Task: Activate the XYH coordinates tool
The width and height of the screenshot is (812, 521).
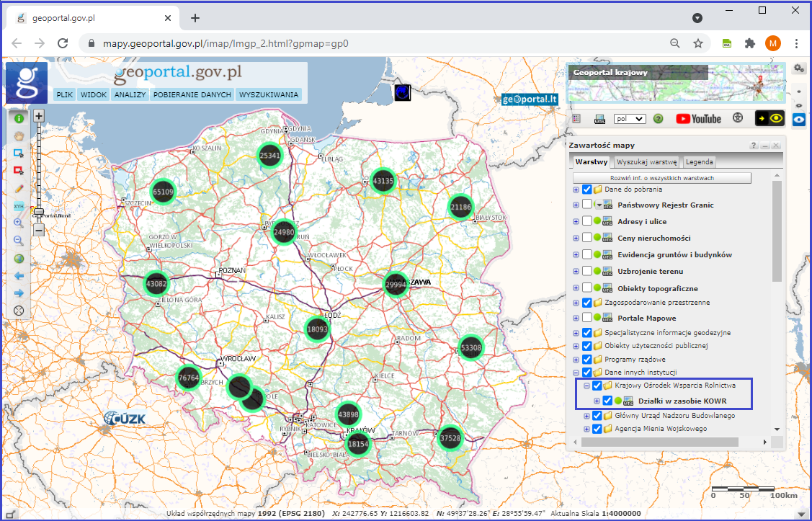Action: [x=19, y=206]
